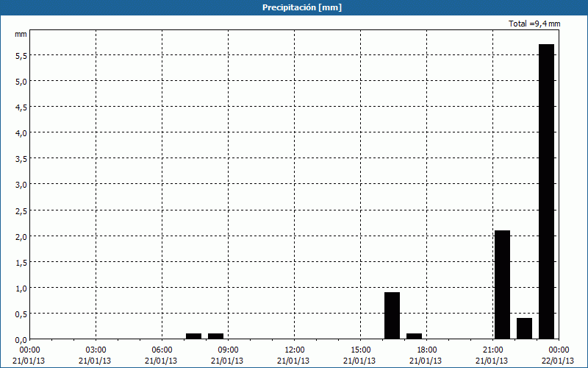588x368 pixels.
Task: Click the small bar just after 07:00
Action: tap(193, 336)
